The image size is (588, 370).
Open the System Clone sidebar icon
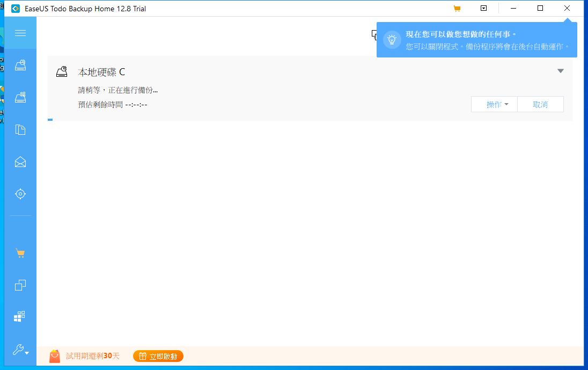tap(19, 316)
